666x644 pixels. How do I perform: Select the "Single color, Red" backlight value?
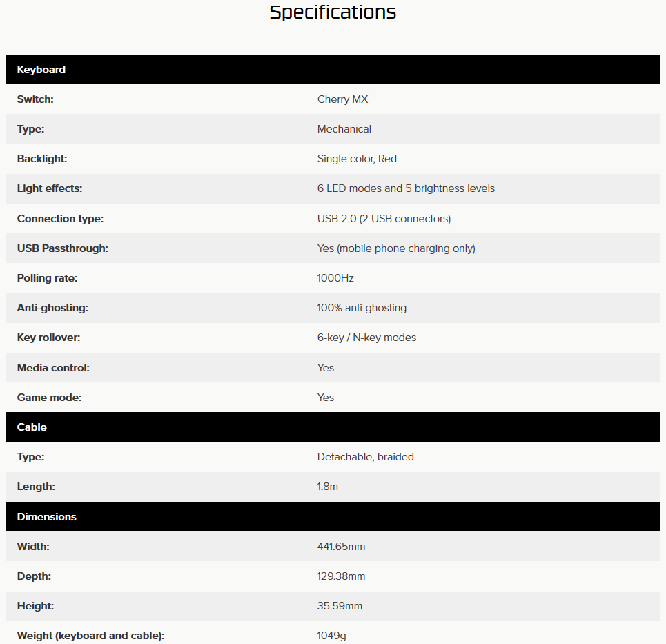click(357, 159)
